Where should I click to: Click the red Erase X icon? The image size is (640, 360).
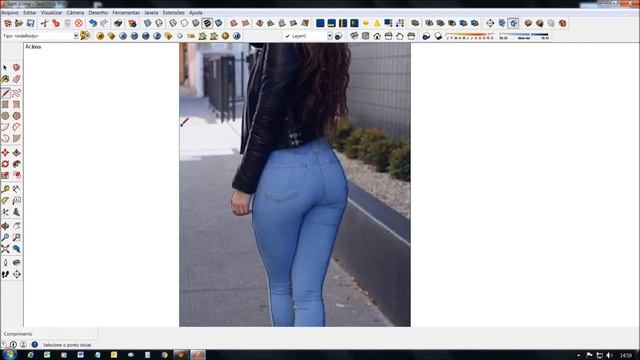tap(79, 23)
